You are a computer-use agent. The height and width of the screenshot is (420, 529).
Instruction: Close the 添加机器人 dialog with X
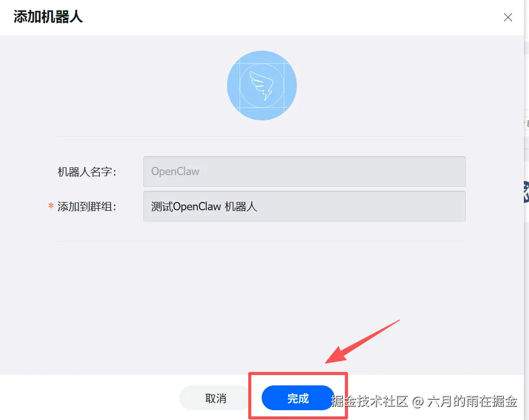click(x=508, y=17)
